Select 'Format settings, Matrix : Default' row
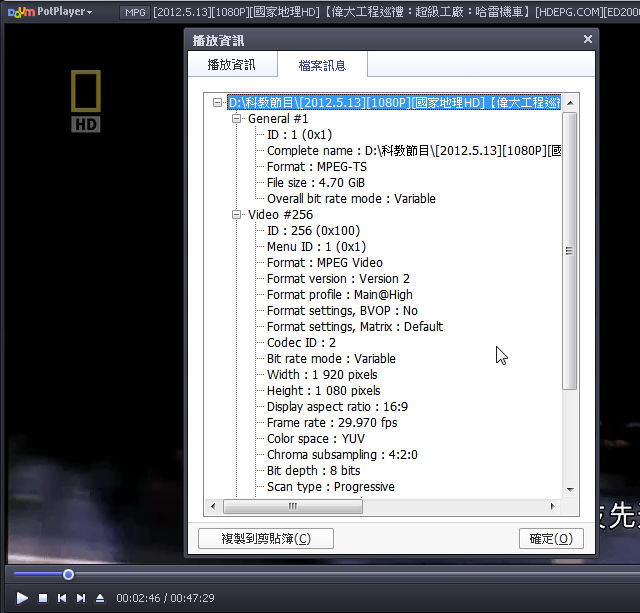 [355, 326]
